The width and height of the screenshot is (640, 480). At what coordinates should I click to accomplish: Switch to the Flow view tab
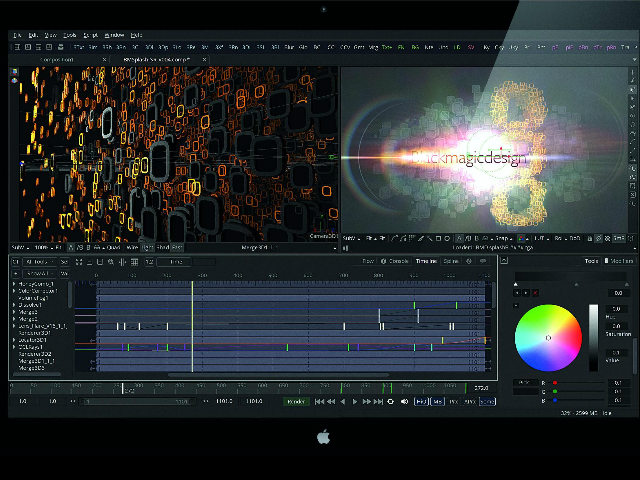pyautogui.click(x=368, y=261)
